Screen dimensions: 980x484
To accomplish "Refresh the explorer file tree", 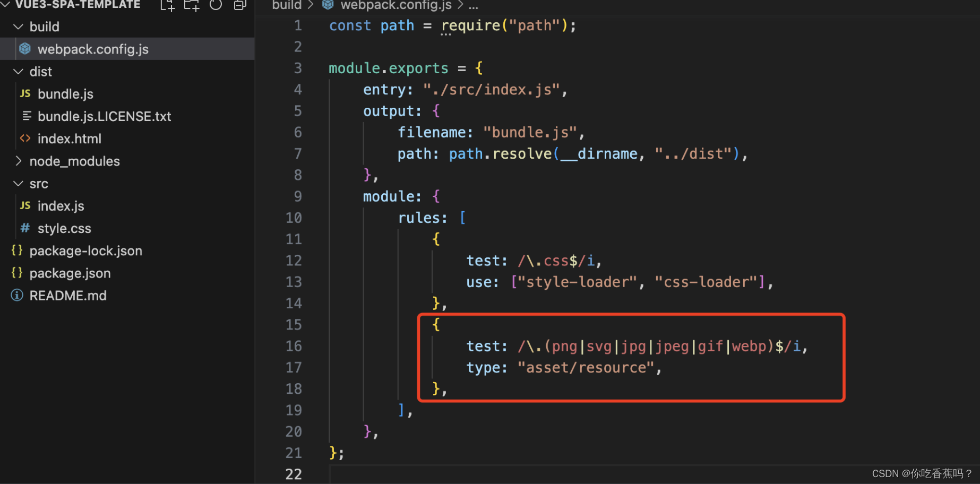I will [x=216, y=5].
